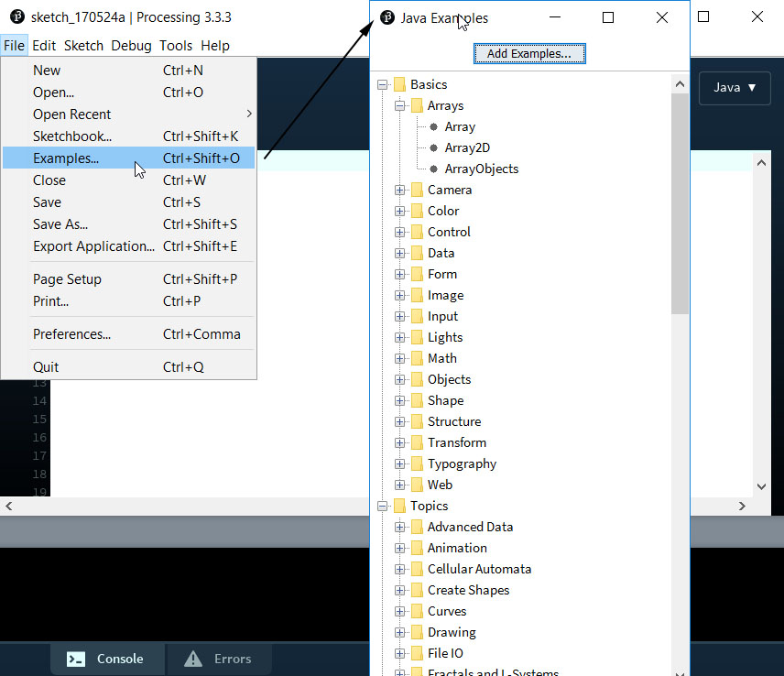784x676 pixels.
Task: Collapse the Topics tree node
Action: pos(383,506)
